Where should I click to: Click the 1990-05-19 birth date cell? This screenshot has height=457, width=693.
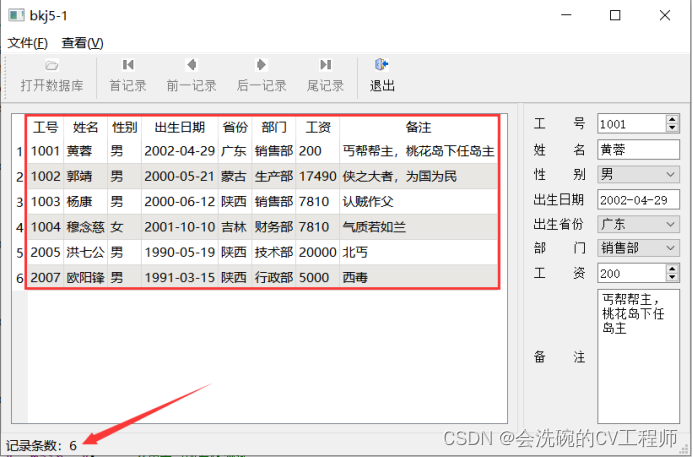[x=180, y=252]
